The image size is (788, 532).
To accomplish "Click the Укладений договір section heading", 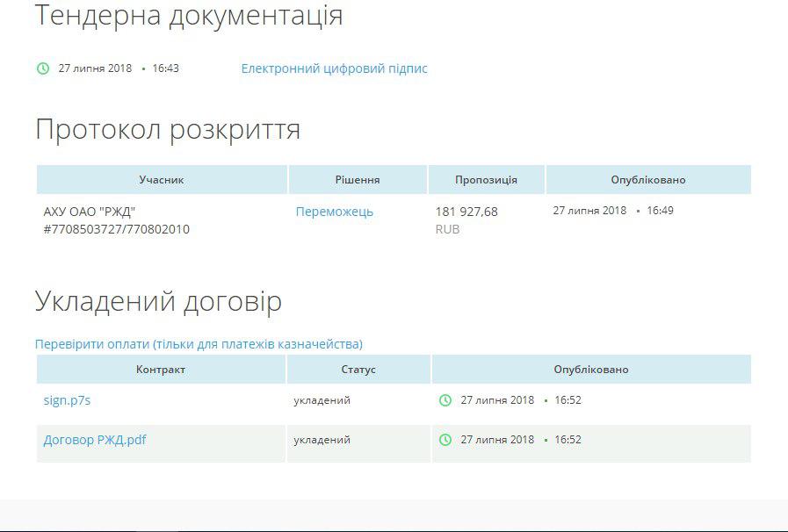I will click(158, 301).
